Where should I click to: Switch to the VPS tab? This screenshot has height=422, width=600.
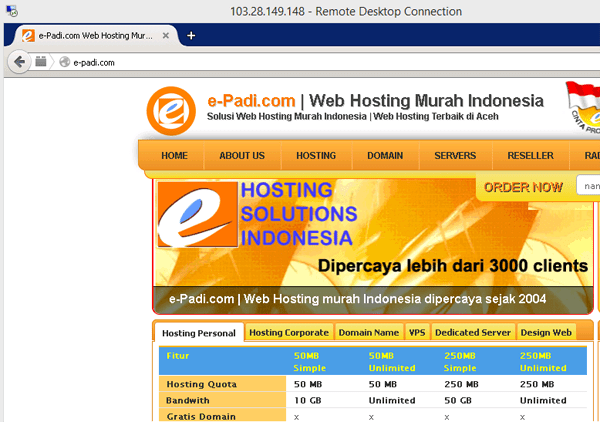pyautogui.click(x=417, y=332)
